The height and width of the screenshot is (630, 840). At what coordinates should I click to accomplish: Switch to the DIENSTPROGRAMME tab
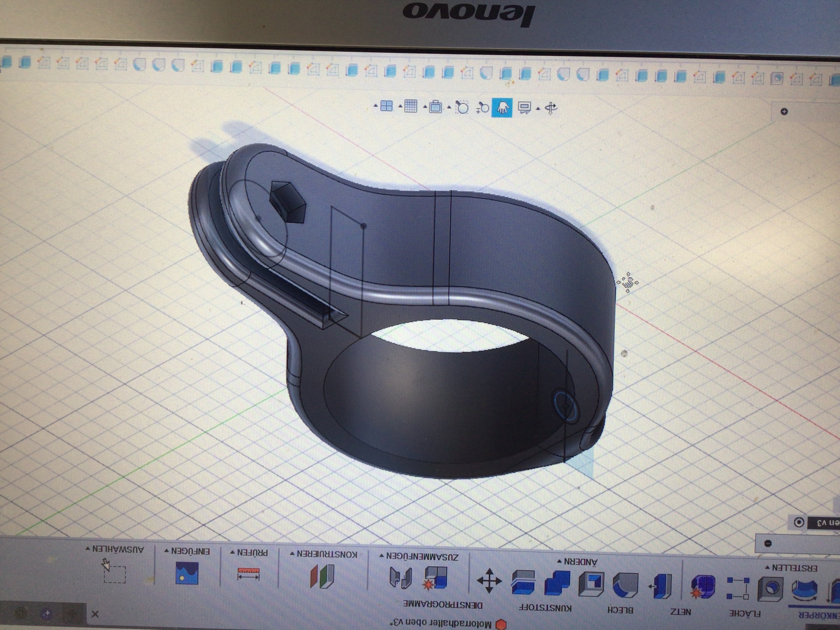443,605
